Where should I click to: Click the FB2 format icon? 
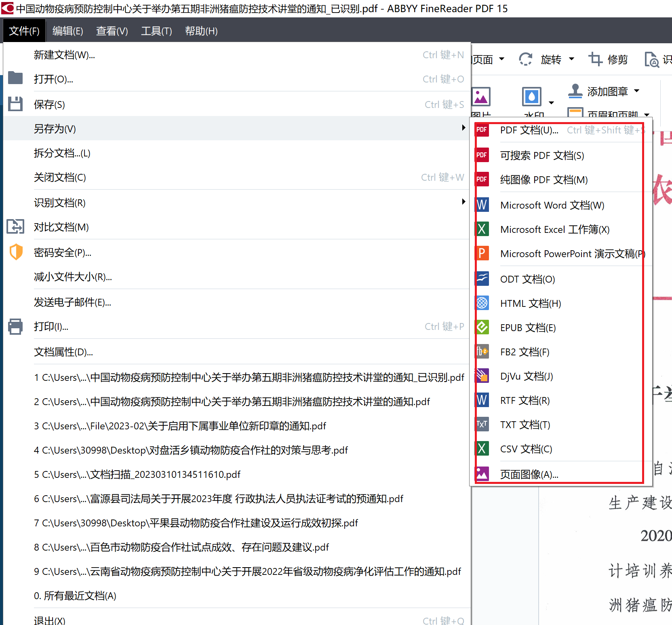[482, 351]
